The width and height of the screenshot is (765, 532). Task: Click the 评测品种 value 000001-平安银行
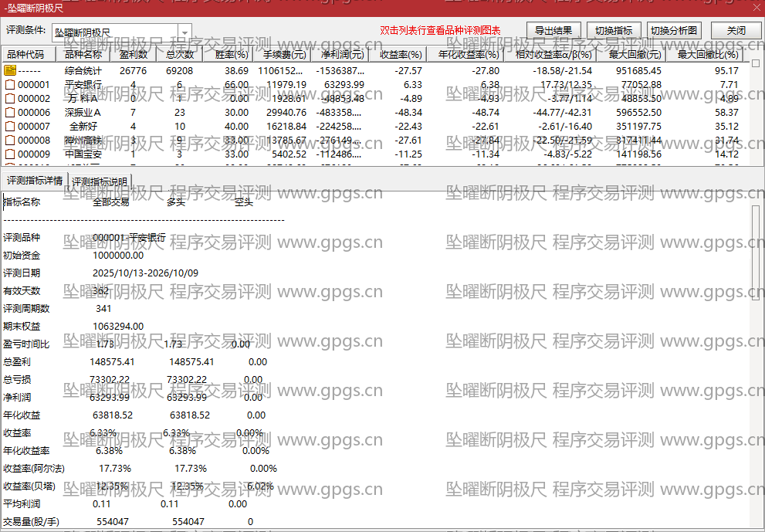129,238
